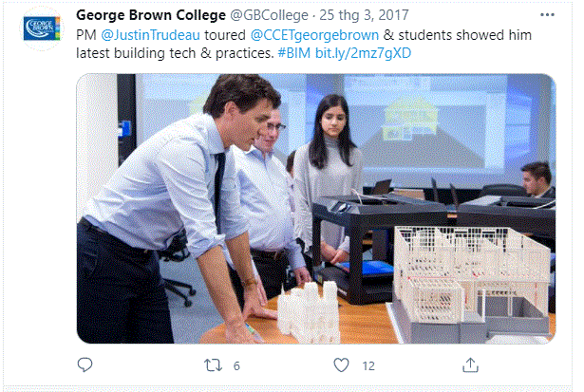Image resolution: width=584 pixels, height=392 pixels.
Task: Click the text 'latest building tech & practices'
Action: click(176, 51)
